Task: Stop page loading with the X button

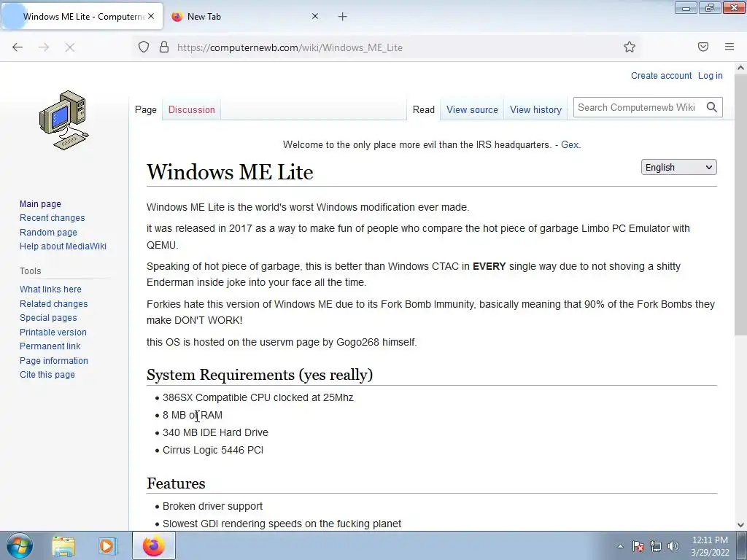Action: click(x=70, y=47)
